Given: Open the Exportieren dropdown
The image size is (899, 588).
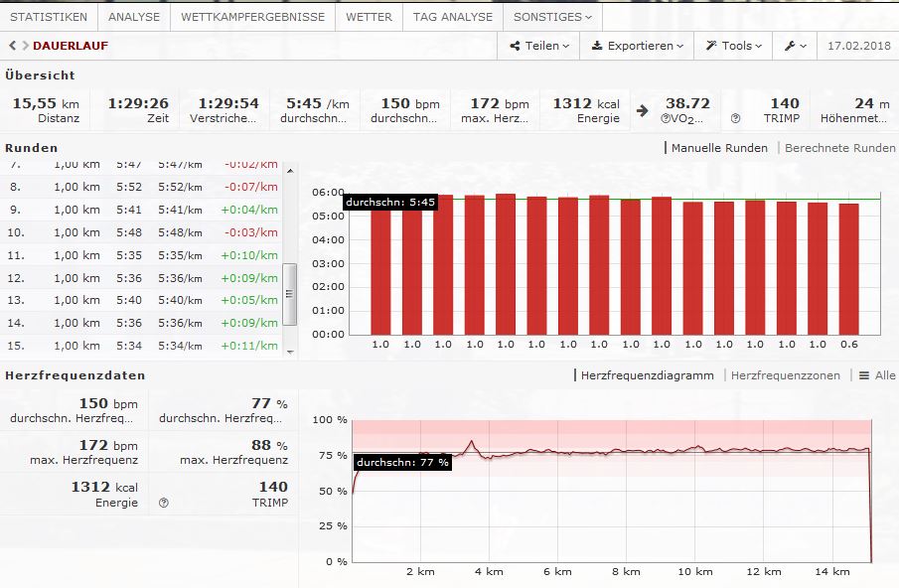Looking at the screenshot, I should pos(637,46).
